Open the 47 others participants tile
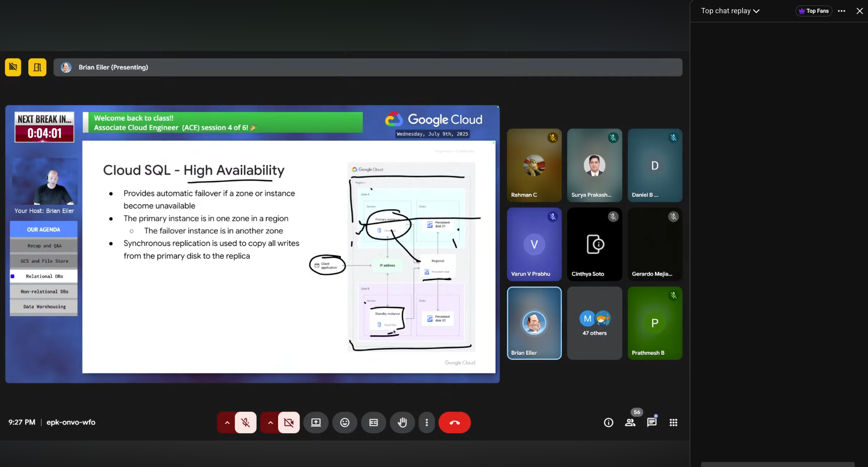Screen dimensions: 868x467 (x=594, y=323)
